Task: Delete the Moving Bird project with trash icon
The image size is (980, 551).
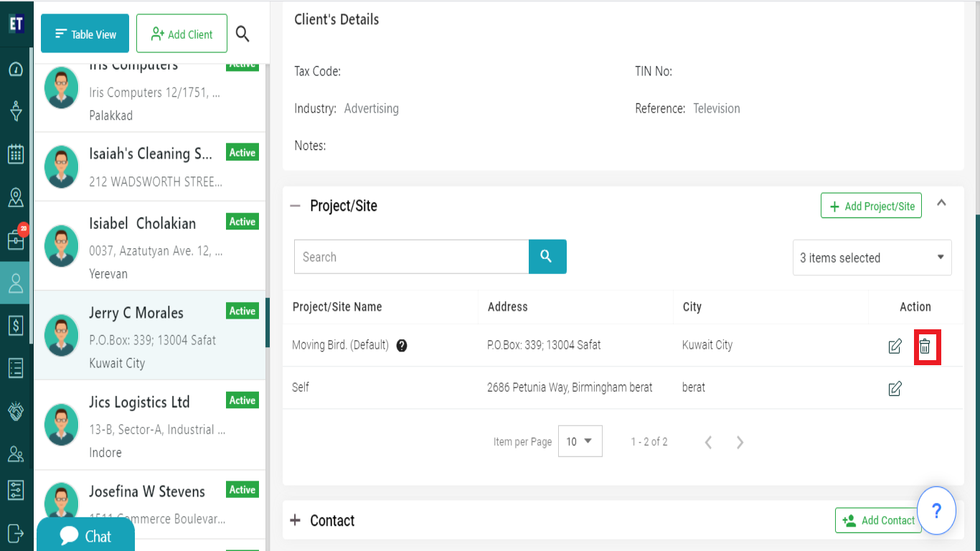Action: click(x=925, y=347)
